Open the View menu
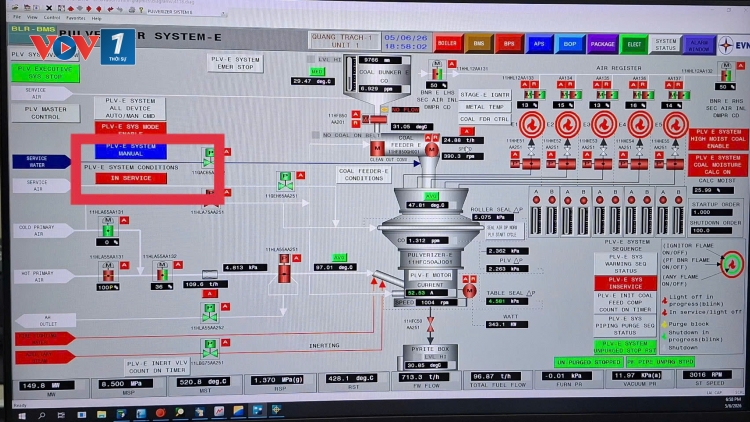 coord(32,17)
